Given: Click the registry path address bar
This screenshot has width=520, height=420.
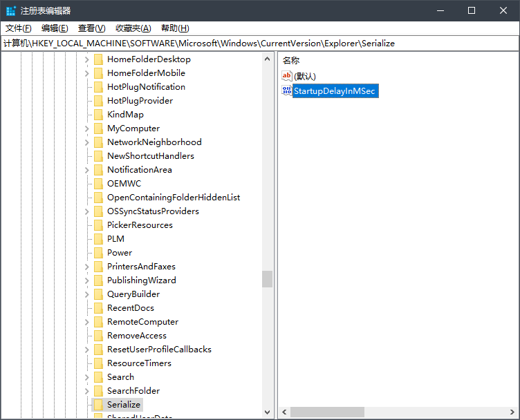Looking at the screenshot, I should click(260, 44).
